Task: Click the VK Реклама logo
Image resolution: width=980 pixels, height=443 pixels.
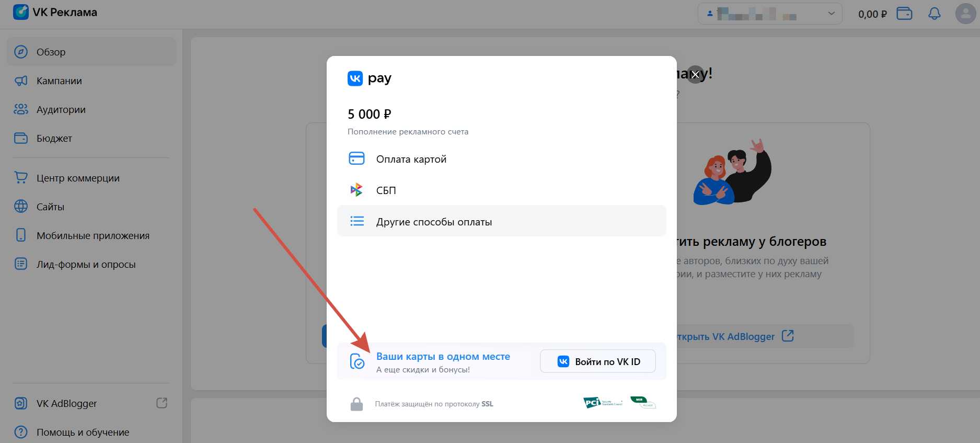Action: (x=55, y=12)
